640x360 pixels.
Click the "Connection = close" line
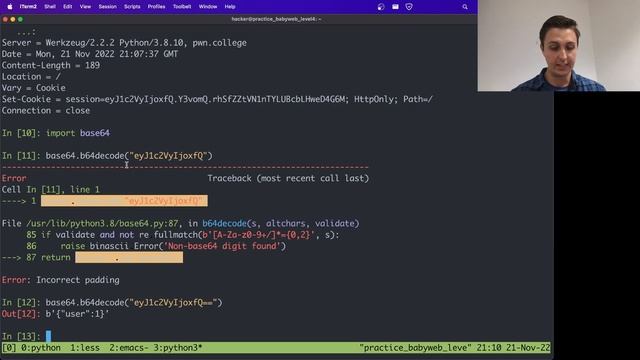(x=46, y=111)
